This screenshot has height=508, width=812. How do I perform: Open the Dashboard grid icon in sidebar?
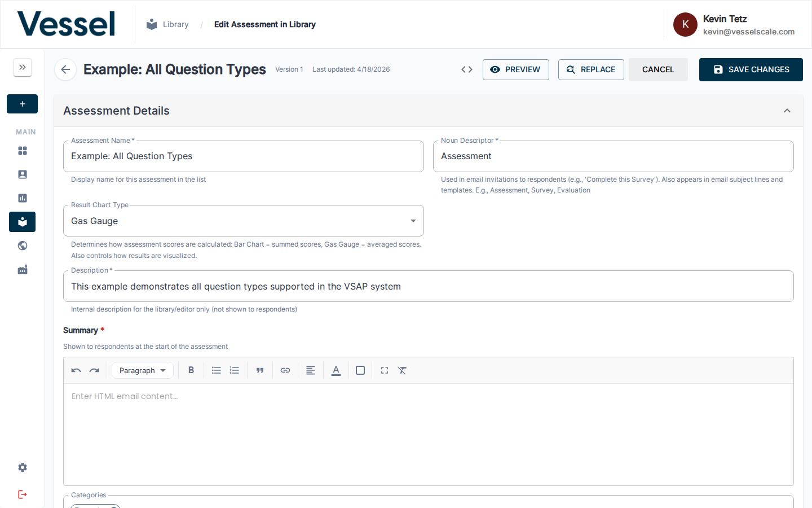point(22,151)
